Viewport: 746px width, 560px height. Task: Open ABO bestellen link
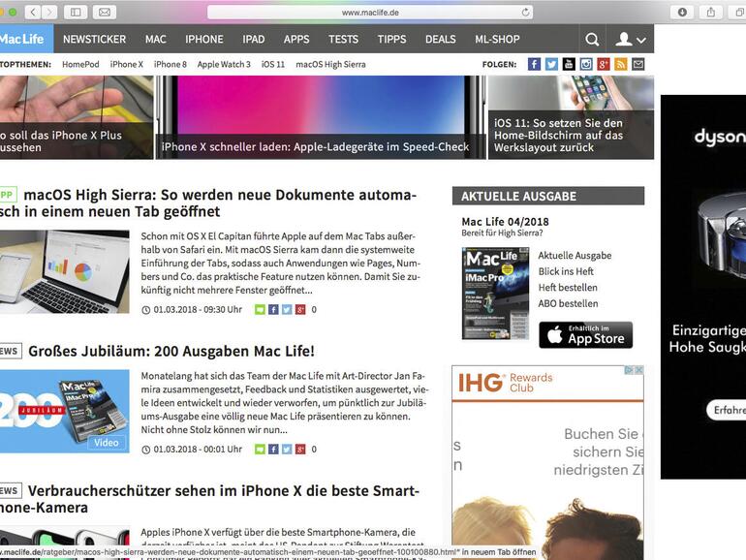coord(568,303)
